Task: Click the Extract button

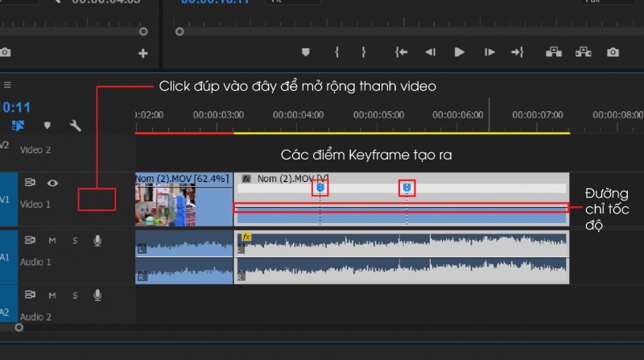Action: click(583, 52)
